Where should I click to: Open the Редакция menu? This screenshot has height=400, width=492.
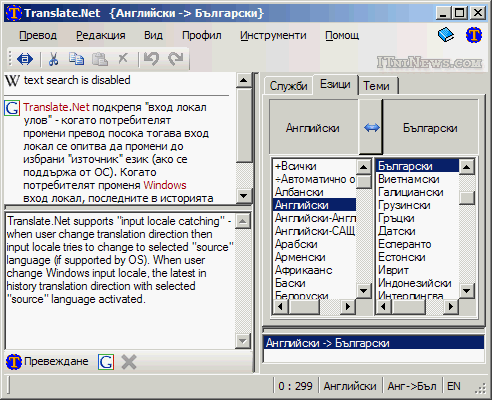[x=101, y=35]
